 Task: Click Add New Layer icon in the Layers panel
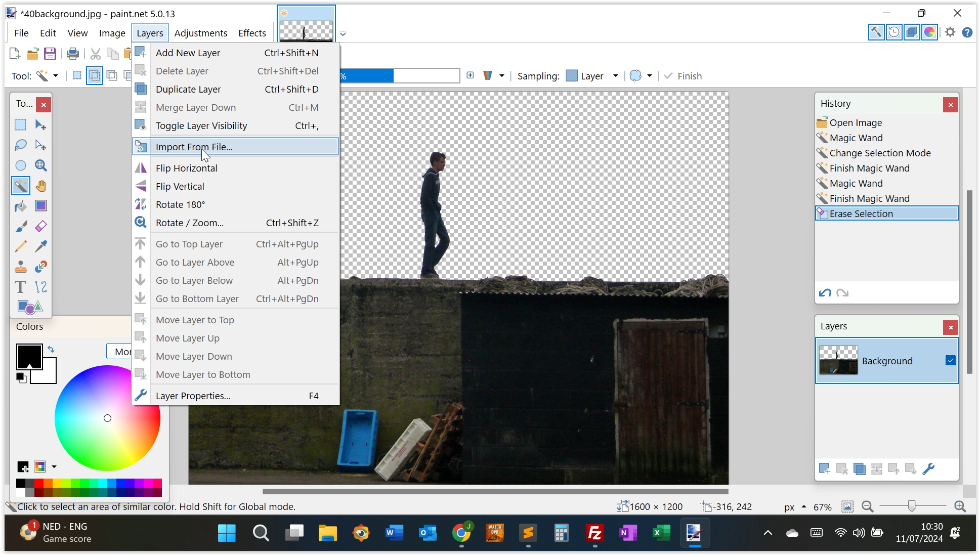coord(825,469)
